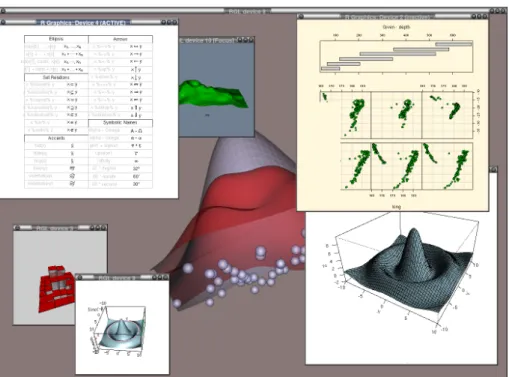This screenshot has height=377, width=509.
Task: Click the R Graphics Device 4 (ACTIVE) title bar
Action: [x=83, y=22]
